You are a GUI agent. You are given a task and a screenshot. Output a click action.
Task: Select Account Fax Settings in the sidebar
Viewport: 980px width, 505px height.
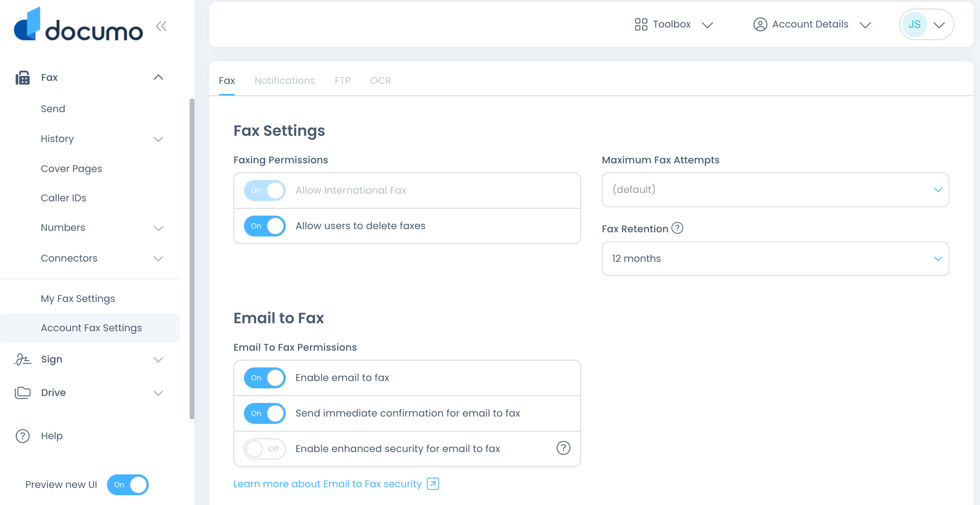(x=91, y=327)
